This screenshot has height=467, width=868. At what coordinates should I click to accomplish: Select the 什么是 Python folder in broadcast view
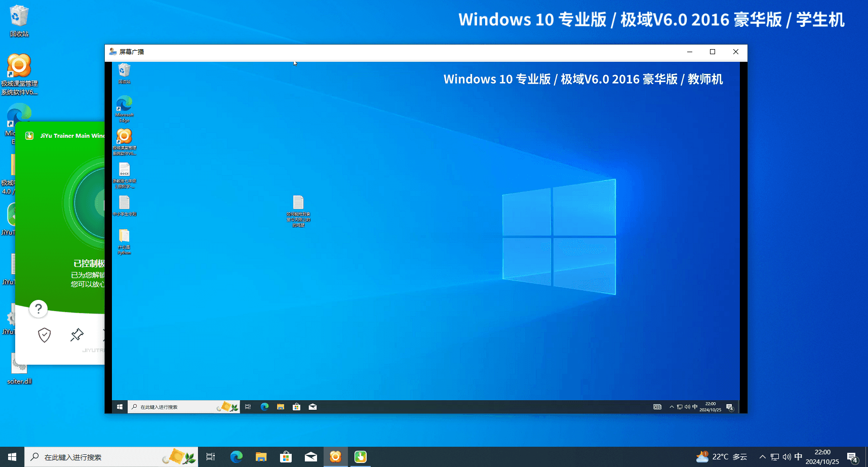[124, 242]
